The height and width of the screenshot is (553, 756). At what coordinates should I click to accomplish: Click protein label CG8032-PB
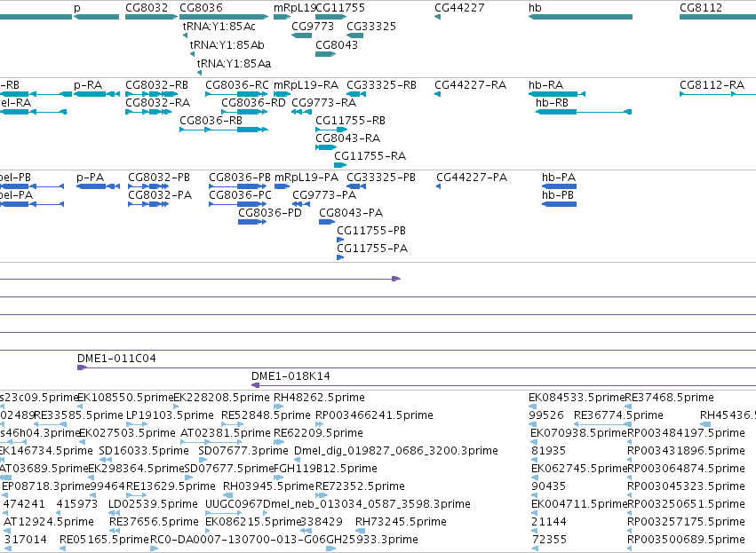point(159,178)
